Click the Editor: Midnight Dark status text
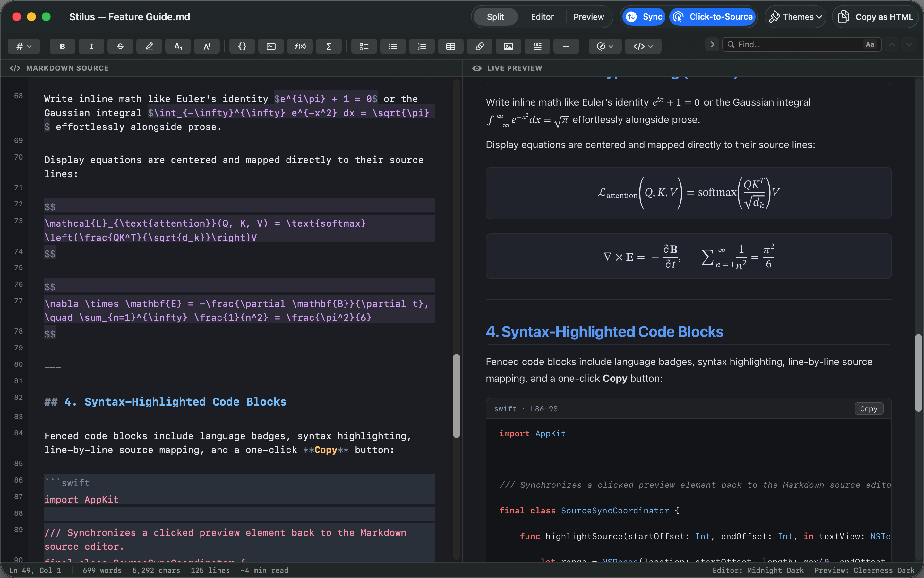 tap(758, 570)
